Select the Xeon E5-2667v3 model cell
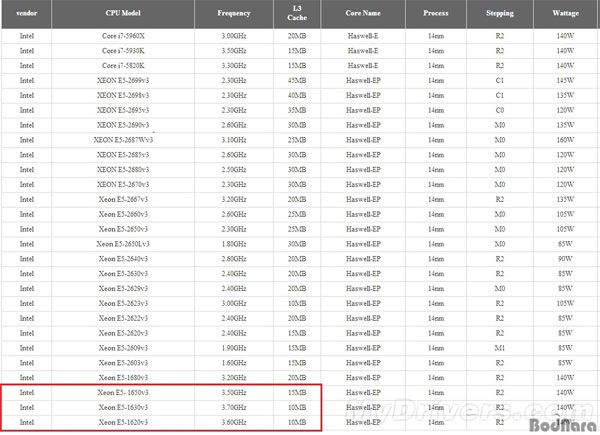This screenshot has width=600, height=435. coord(123,200)
